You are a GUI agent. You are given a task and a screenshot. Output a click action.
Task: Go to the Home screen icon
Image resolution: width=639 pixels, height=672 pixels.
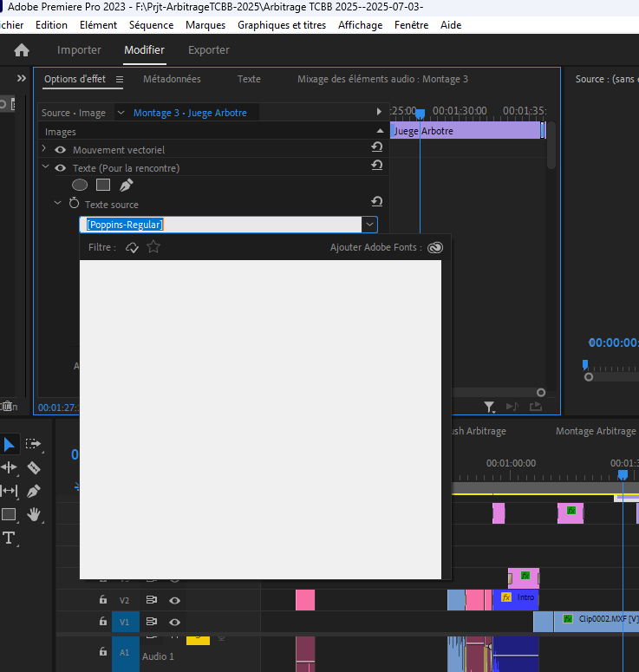click(x=22, y=50)
